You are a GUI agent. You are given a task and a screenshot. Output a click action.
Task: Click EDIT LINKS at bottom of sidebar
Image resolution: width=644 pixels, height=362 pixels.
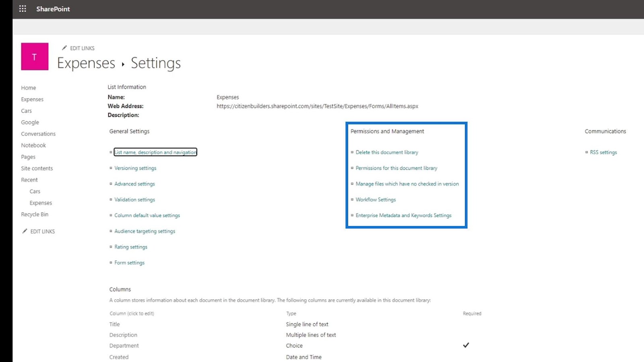click(43, 232)
